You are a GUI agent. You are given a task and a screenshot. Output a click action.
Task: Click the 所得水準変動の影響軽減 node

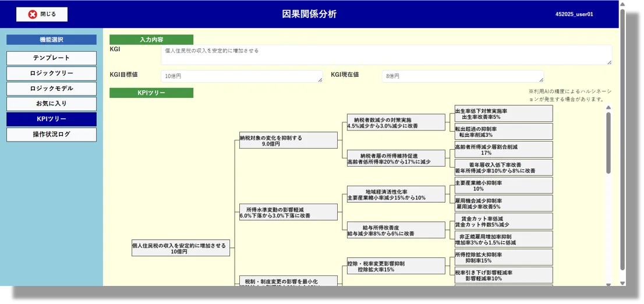(x=288, y=212)
